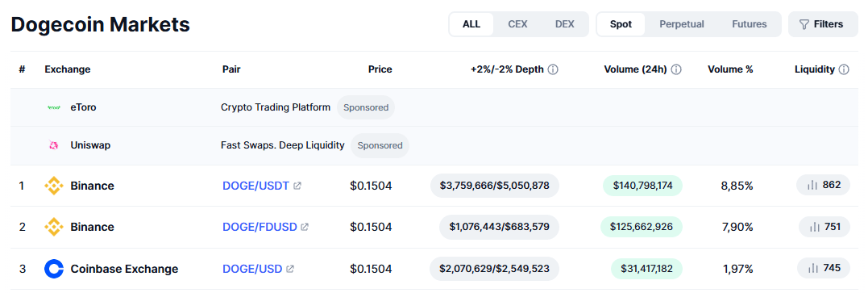This screenshot has width=868, height=293.
Task: Open external link icon beside DOGE/USD
Action: 290,269
